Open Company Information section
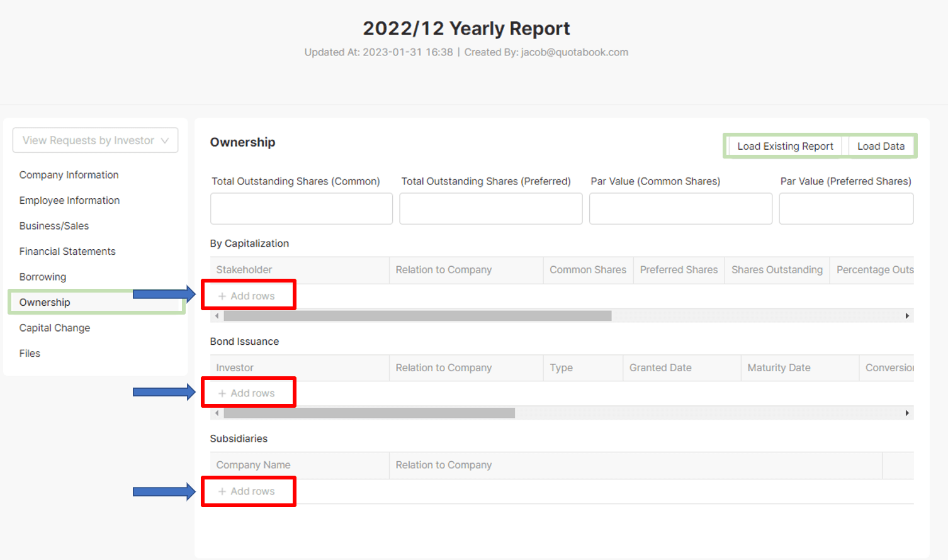Screen dimensions: 948x560 69,175
